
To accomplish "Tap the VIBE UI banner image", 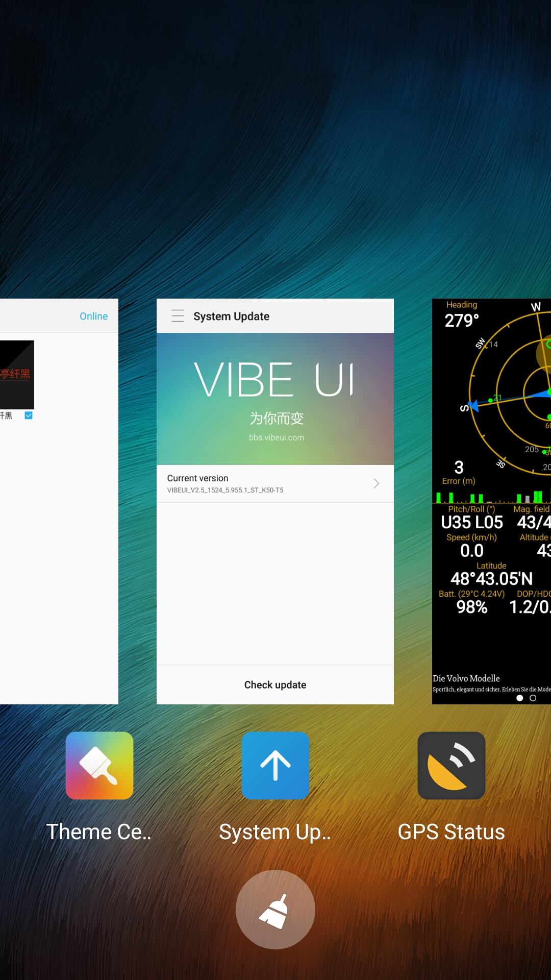I will click(x=275, y=399).
